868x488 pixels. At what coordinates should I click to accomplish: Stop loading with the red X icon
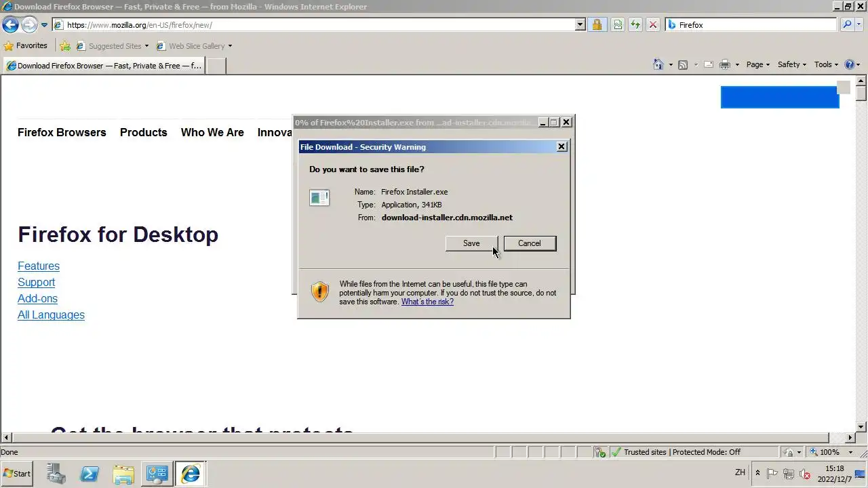pos(652,25)
